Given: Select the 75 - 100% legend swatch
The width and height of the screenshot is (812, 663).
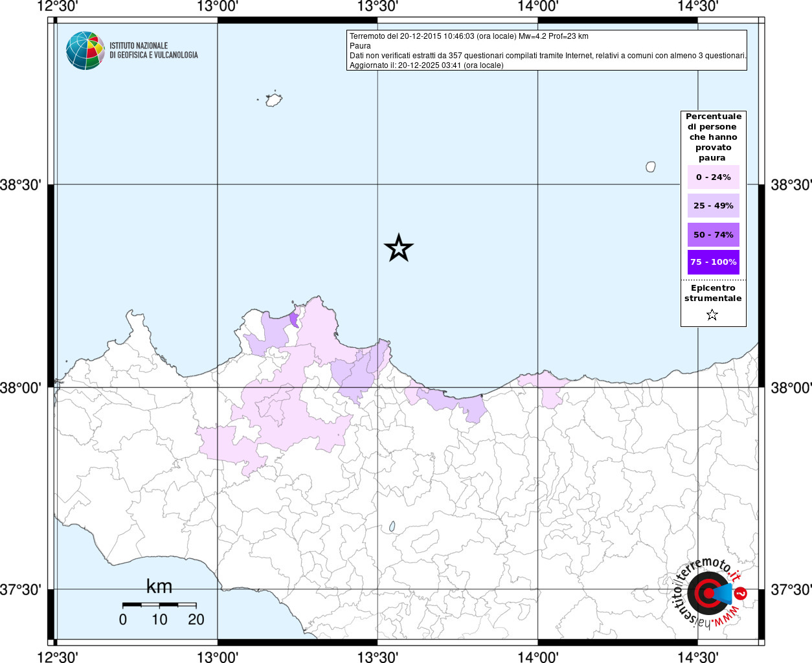Looking at the screenshot, I should click(x=713, y=262).
